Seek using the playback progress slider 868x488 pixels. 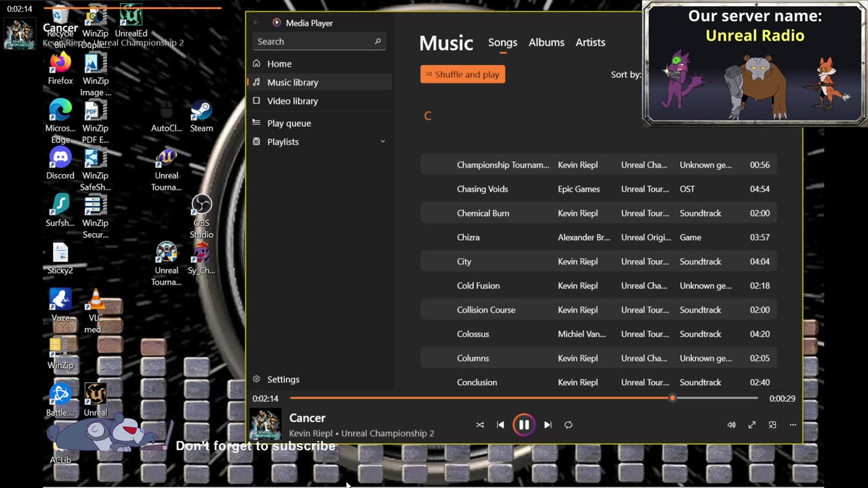click(524, 399)
